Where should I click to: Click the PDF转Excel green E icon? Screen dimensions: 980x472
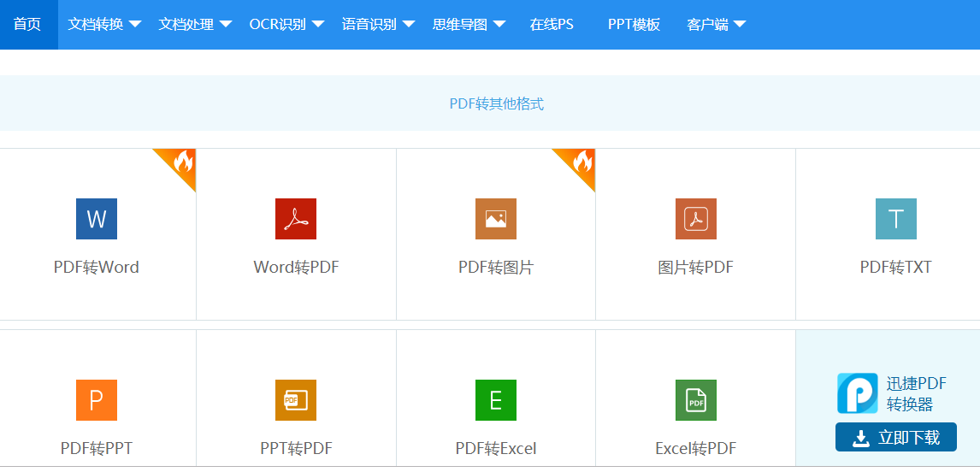(x=496, y=400)
